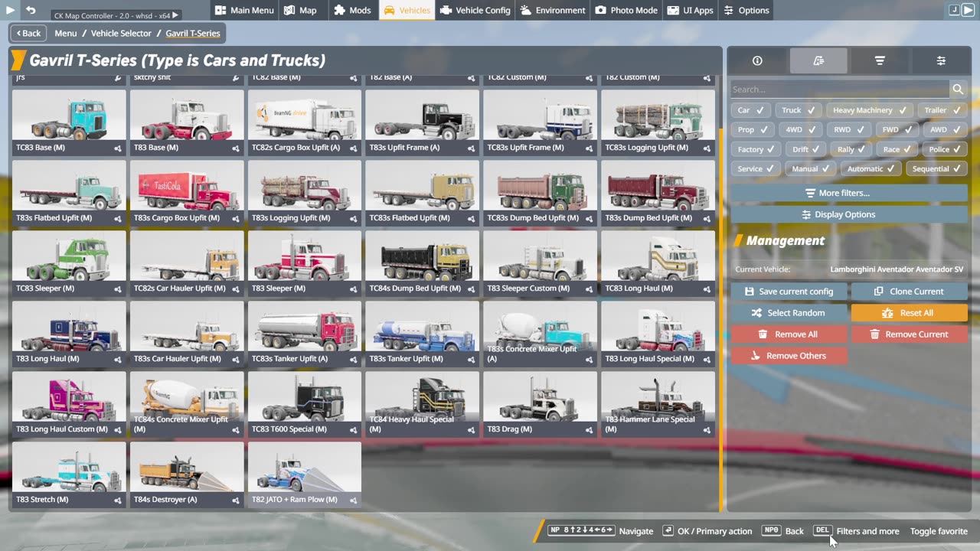
Task: Click config icon on T83 Long Haul Custom tile
Action: (x=118, y=430)
